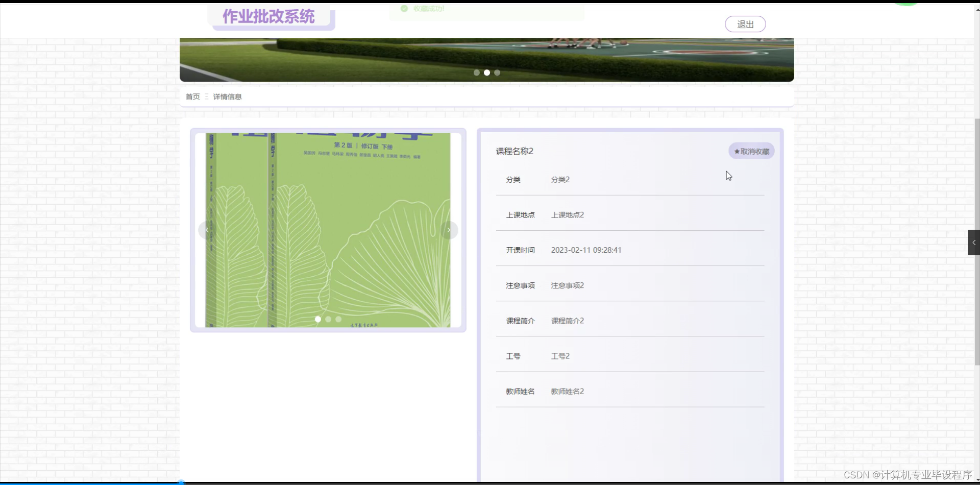The height and width of the screenshot is (485, 980).
Task: Click the right arrow on the book carousel
Action: pyautogui.click(x=449, y=230)
